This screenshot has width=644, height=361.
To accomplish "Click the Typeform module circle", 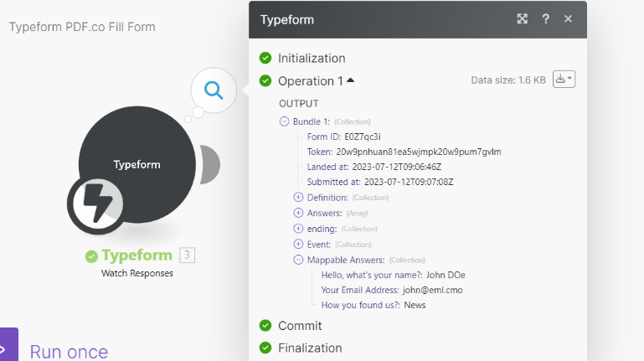I will click(x=137, y=164).
